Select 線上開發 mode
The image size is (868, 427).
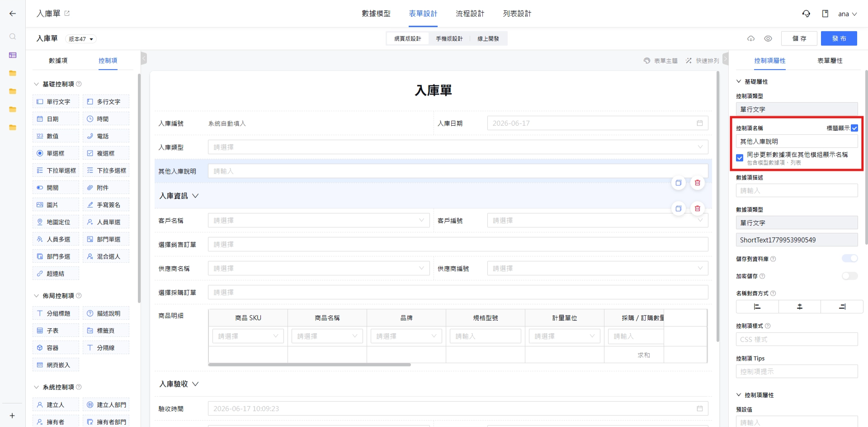pos(488,39)
